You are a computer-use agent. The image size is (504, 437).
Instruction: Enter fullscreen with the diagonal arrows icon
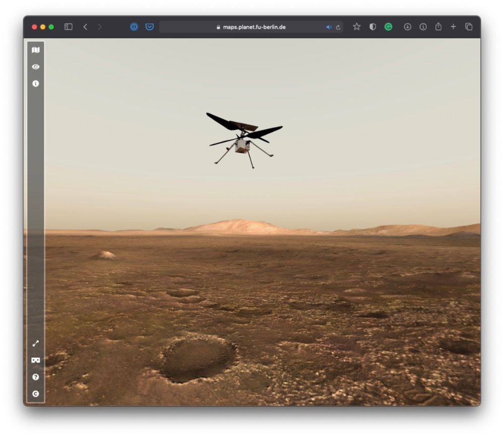tap(35, 343)
